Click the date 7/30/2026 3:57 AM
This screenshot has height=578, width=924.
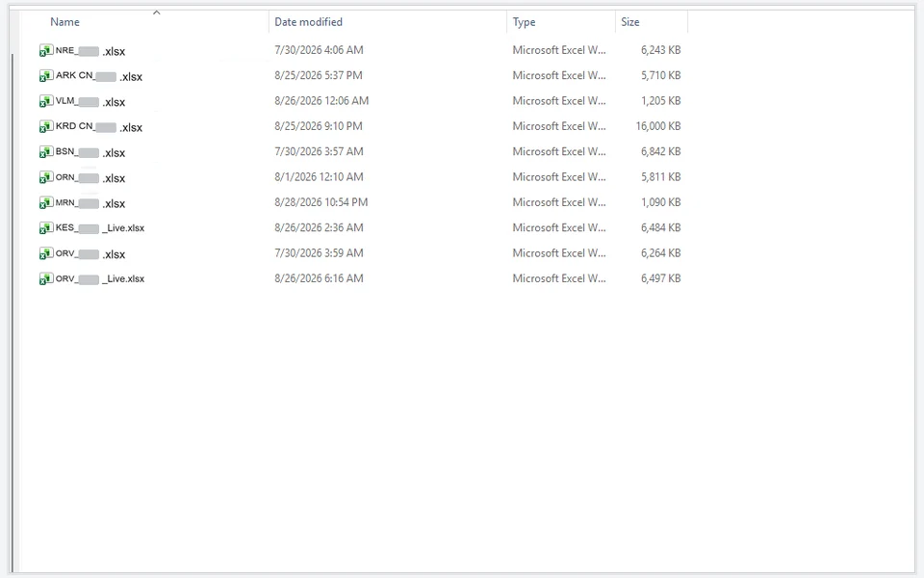(319, 151)
